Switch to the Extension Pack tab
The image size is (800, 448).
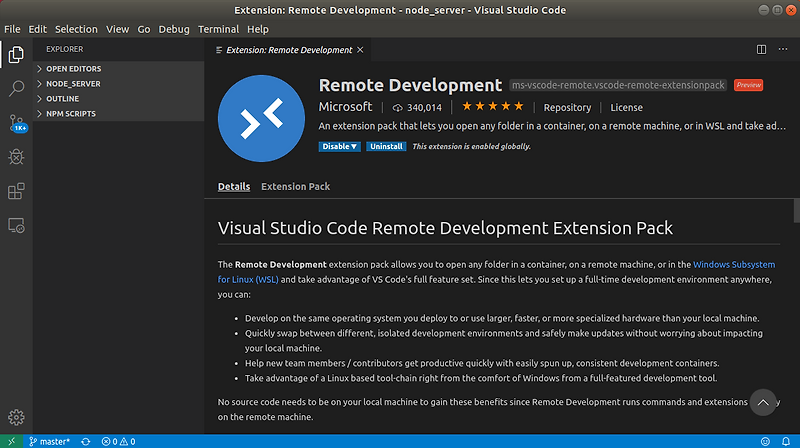coord(295,187)
